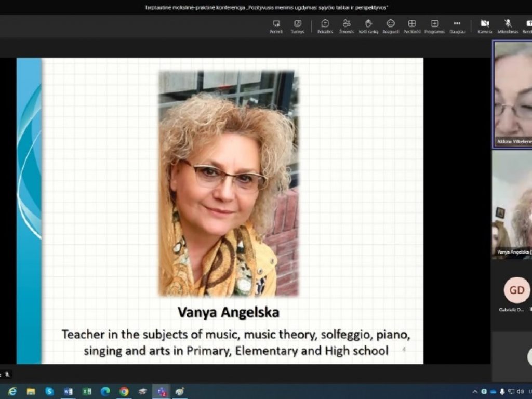Raise your hand with Kelti ranką

(368, 26)
